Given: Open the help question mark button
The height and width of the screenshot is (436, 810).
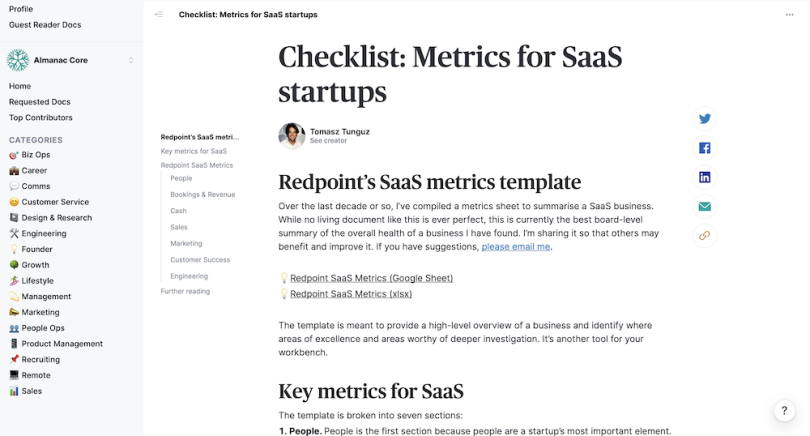Looking at the screenshot, I should coord(784,411).
